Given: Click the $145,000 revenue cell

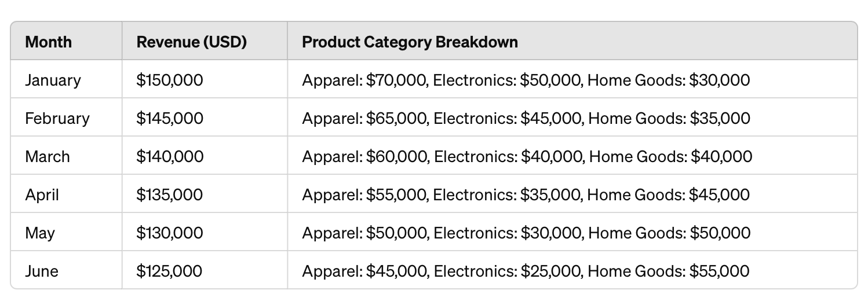Looking at the screenshot, I should (x=170, y=118).
